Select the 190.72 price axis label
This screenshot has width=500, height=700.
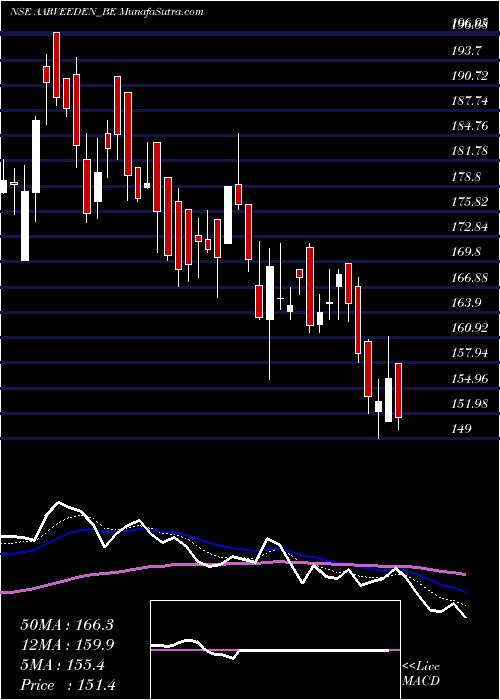tap(470, 77)
